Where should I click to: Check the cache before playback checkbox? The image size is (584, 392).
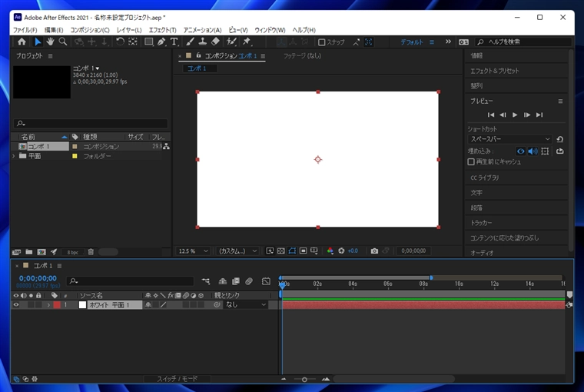pos(471,161)
